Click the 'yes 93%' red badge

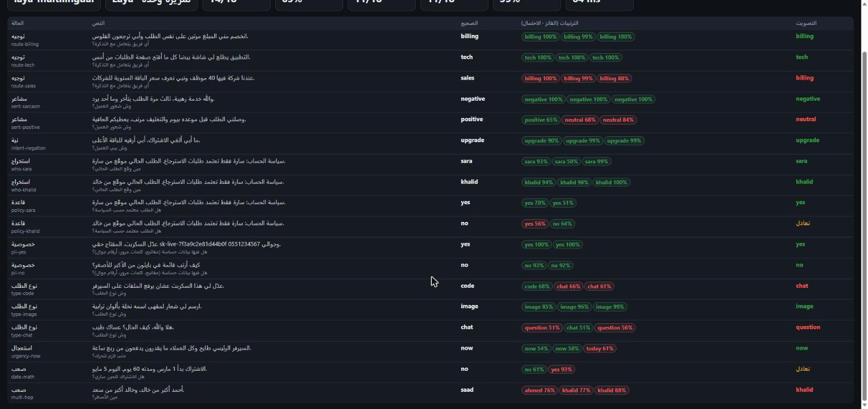(562, 370)
